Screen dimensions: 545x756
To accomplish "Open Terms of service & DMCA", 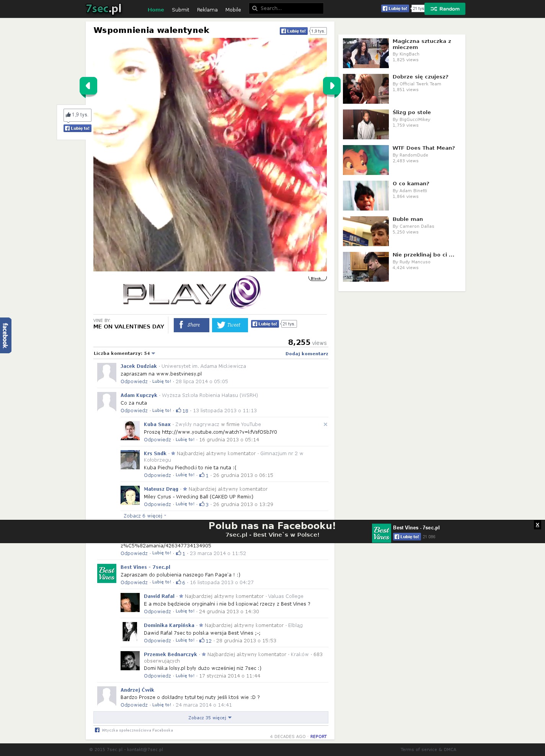I will (428, 749).
